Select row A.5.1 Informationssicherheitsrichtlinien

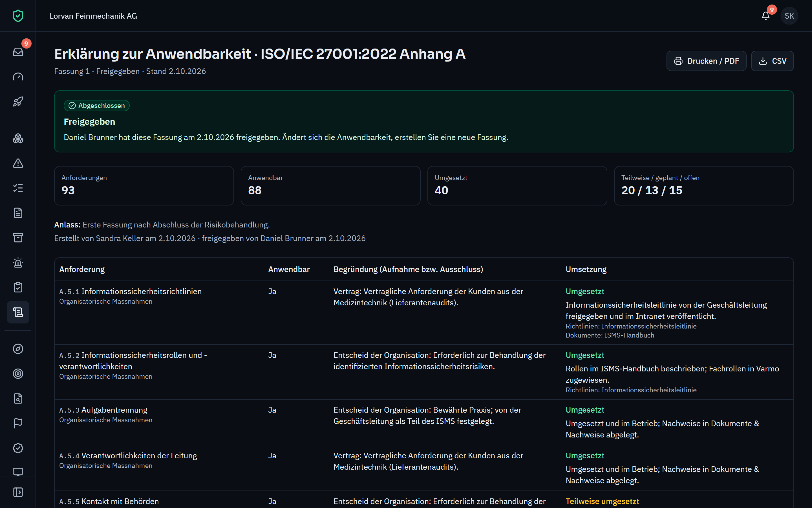tap(424, 313)
